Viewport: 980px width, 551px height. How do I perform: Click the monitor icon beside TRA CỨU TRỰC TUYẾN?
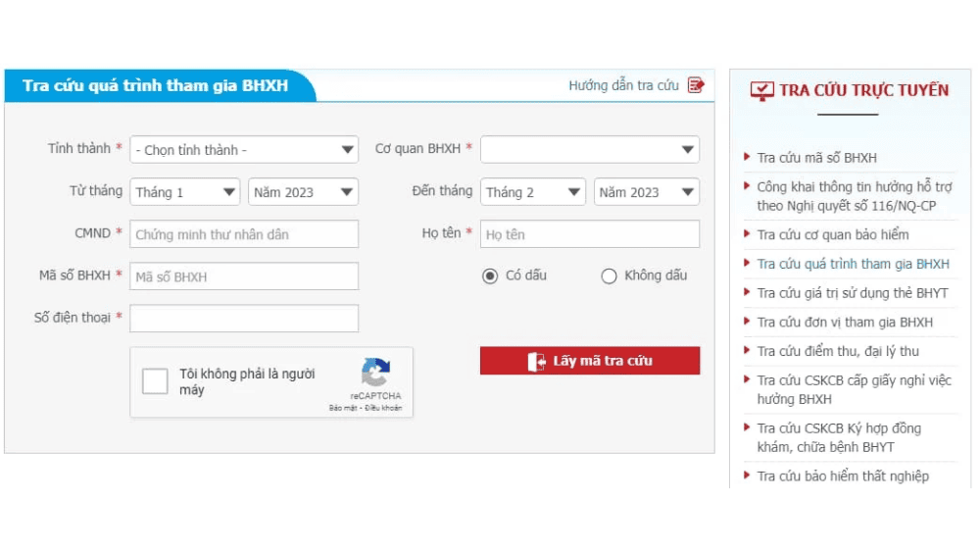pyautogui.click(x=761, y=90)
